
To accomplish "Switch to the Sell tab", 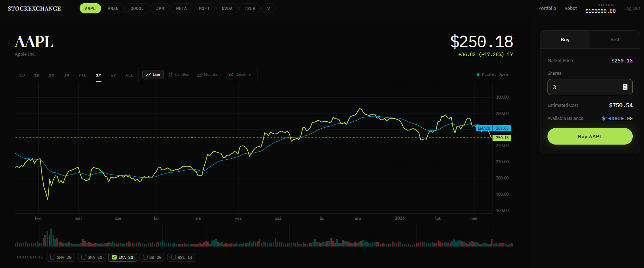I will (x=615, y=39).
